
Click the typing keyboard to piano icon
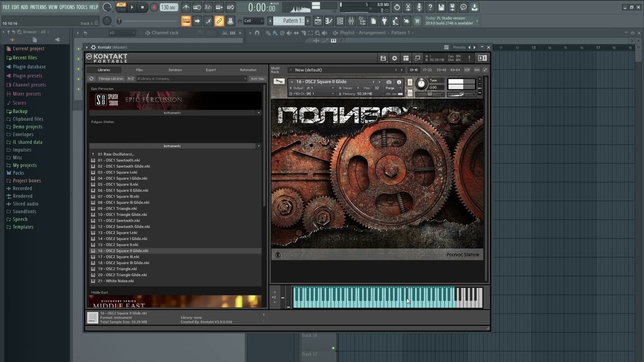pos(186,21)
